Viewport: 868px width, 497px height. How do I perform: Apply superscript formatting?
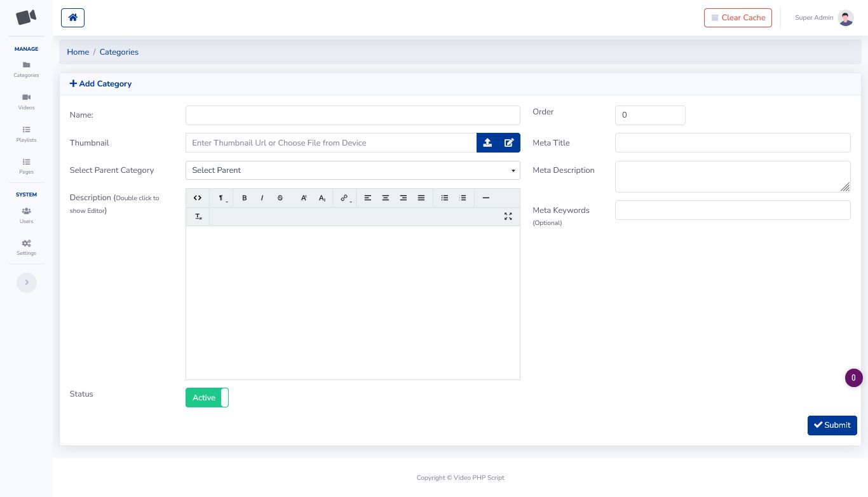[x=304, y=198]
